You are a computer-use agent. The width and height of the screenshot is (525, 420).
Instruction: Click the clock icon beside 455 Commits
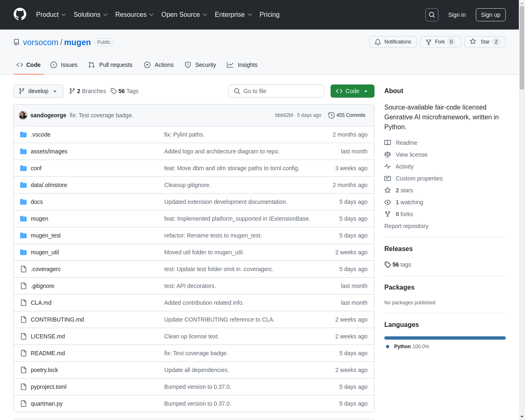(x=331, y=115)
